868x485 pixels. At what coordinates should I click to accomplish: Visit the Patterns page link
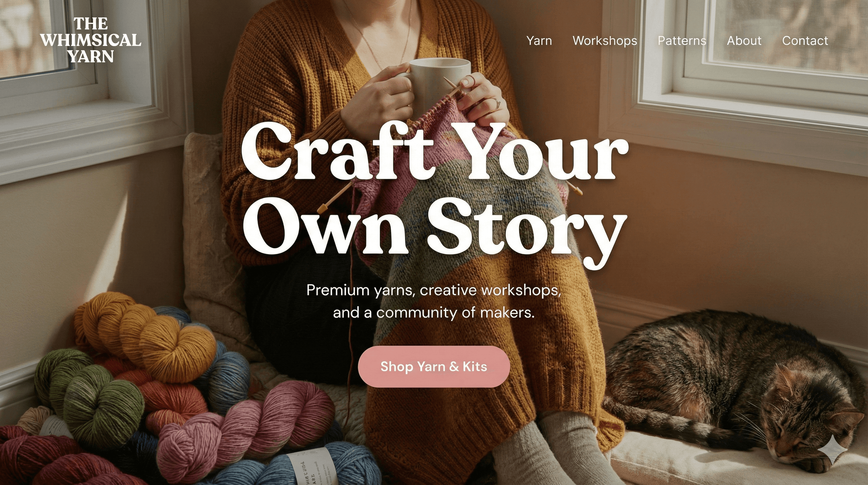click(x=682, y=40)
